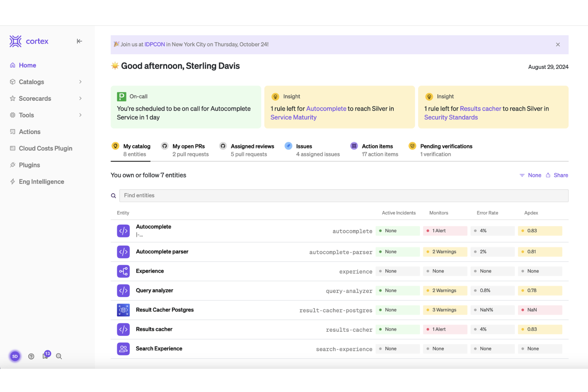The height and width of the screenshot is (392, 588).
Task: Open notifications icon with 13 badge
Action: (46, 355)
